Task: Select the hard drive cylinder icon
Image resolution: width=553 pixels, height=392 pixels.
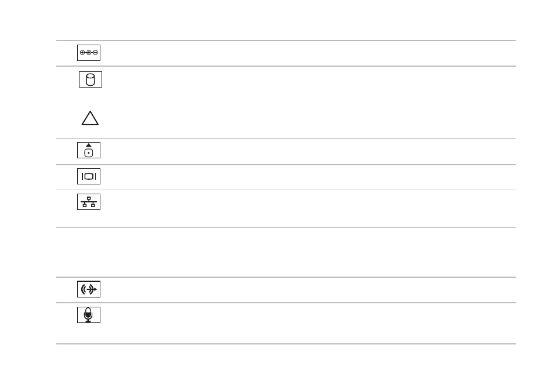Action: [x=91, y=79]
